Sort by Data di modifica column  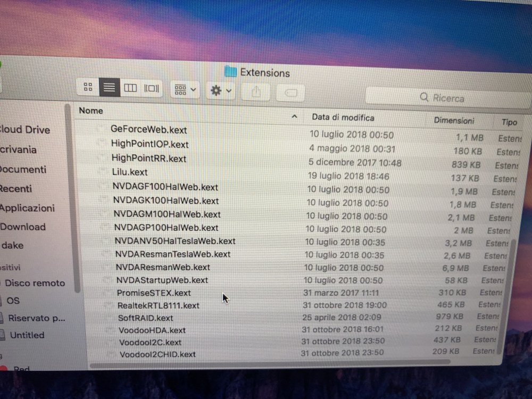pyautogui.click(x=343, y=118)
